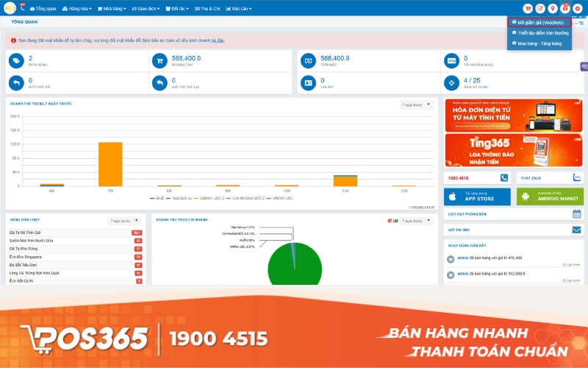This screenshot has height=368, width=588.
Task: Click the phone call icon in navbar
Action: point(22,8)
